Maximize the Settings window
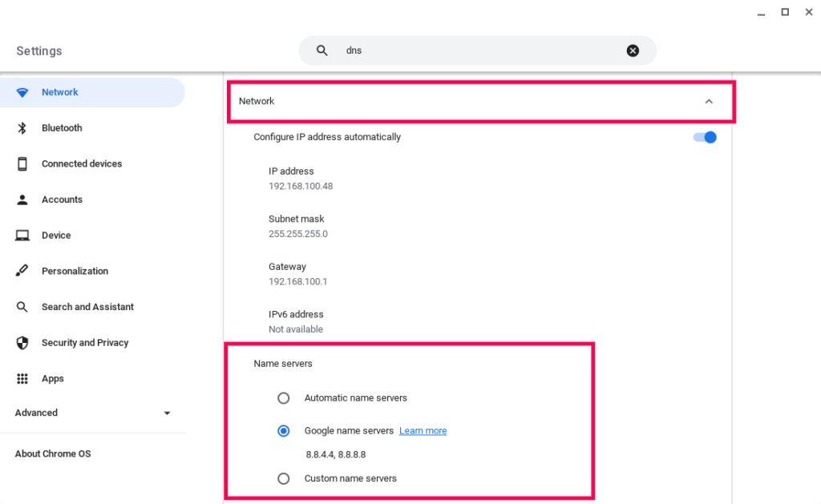The height and width of the screenshot is (504, 821). (785, 12)
